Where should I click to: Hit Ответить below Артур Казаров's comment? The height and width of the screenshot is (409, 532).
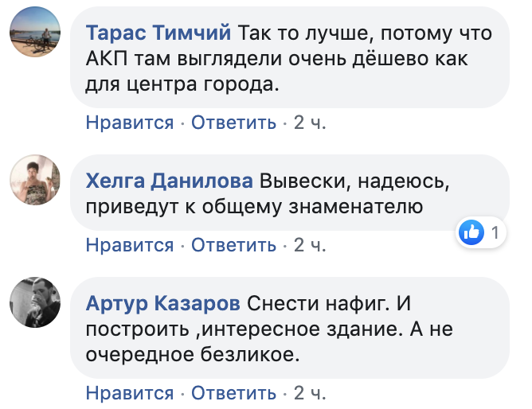[x=234, y=392]
